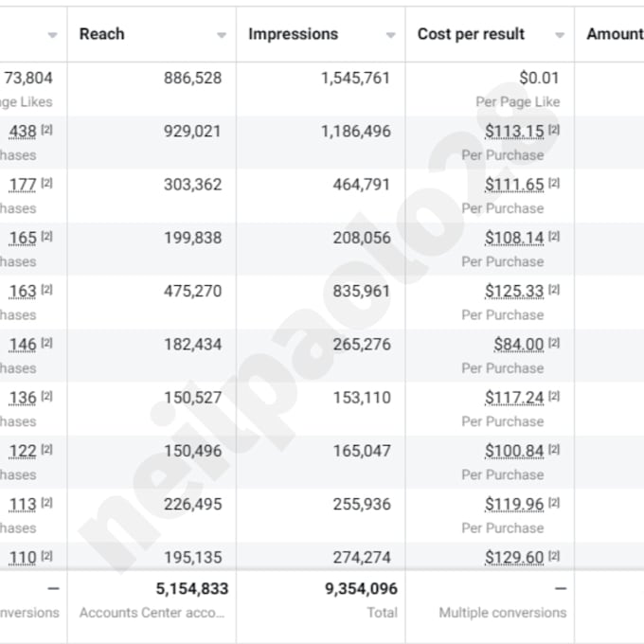The width and height of the screenshot is (644, 644).
Task: Click the $125.33 cost per purchase link
Action: tap(514, 291)
